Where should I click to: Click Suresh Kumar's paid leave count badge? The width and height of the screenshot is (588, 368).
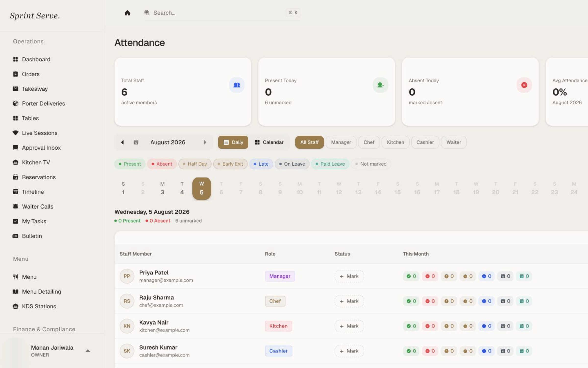pos(524,351)
